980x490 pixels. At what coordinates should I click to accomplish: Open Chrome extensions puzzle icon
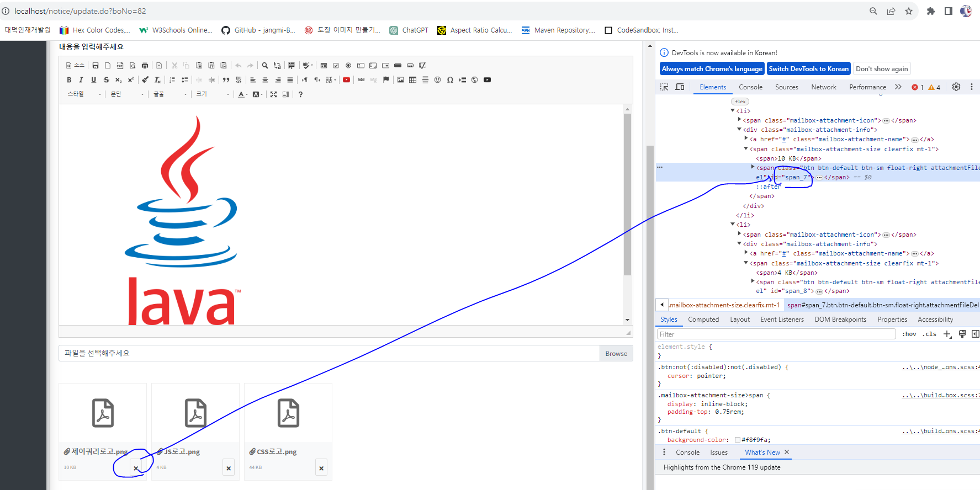coord(931,11)
